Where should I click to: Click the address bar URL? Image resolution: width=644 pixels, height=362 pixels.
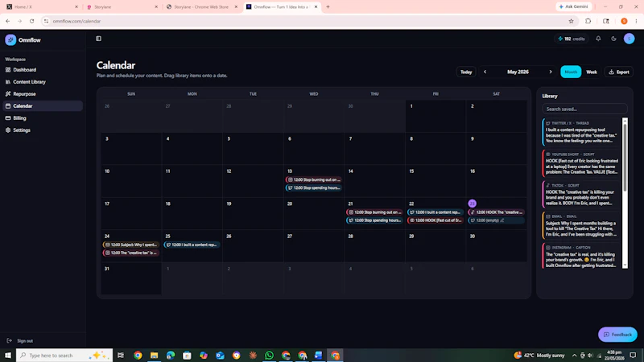pyautogui.click(x=76, y=21)
